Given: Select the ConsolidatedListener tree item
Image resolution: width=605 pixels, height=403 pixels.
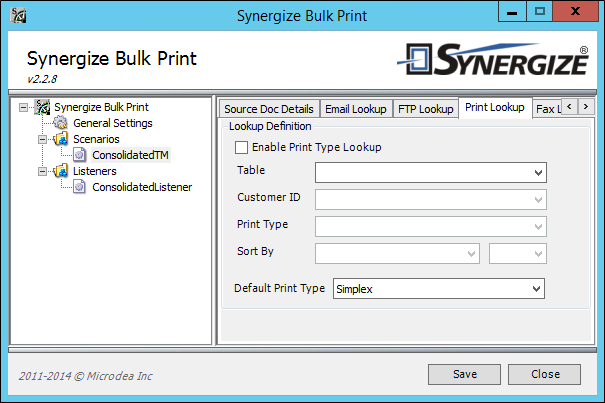Looking at the screenshot, I should click(x=142, y=187).
